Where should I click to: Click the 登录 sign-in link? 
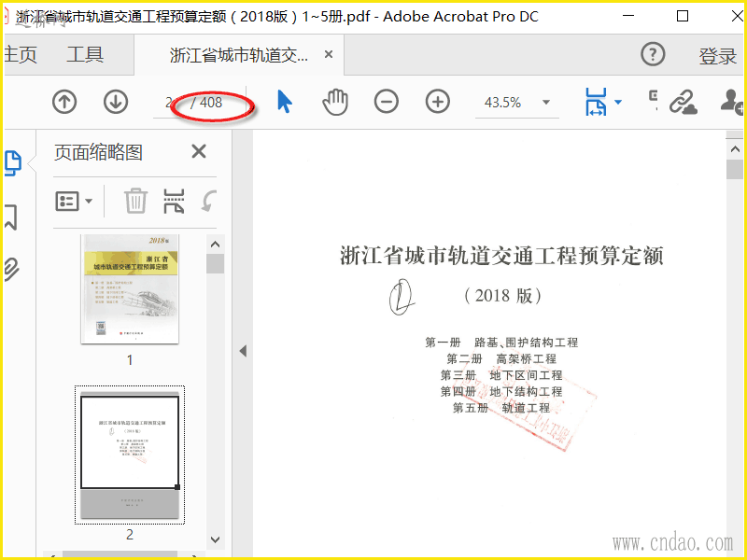click(717, 56)
